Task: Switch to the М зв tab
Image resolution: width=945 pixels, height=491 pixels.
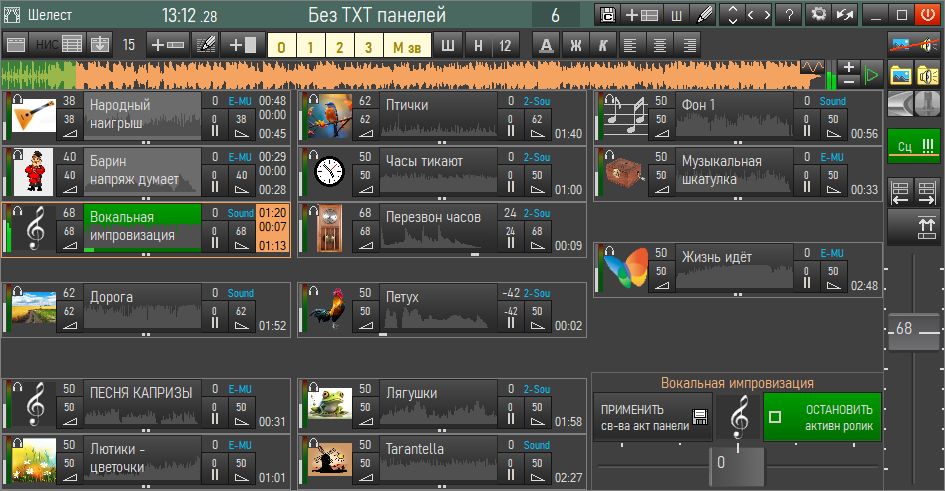Action: (x=407, y=45)
